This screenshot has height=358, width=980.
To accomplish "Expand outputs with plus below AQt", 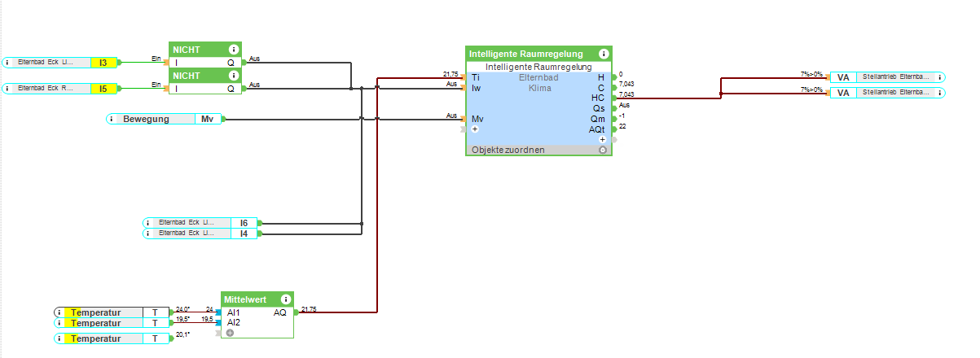I will (x=603, y=139).
